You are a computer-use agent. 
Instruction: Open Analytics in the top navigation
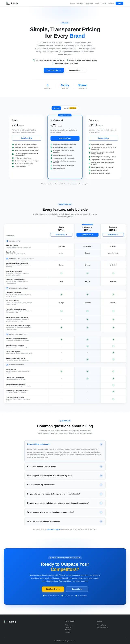tap(80, 3)
